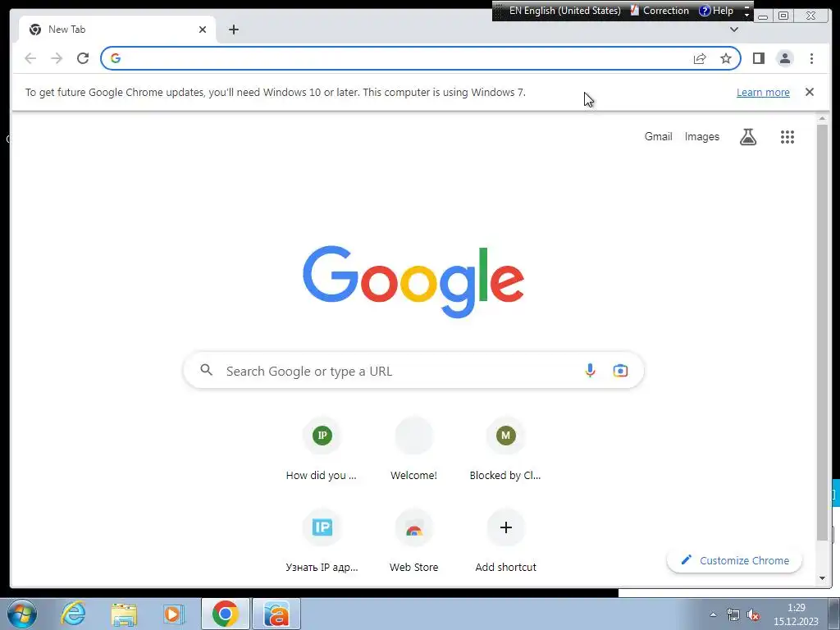Open Search Labs flask icon
Screen dimensions: 840x630
point(748,137)
